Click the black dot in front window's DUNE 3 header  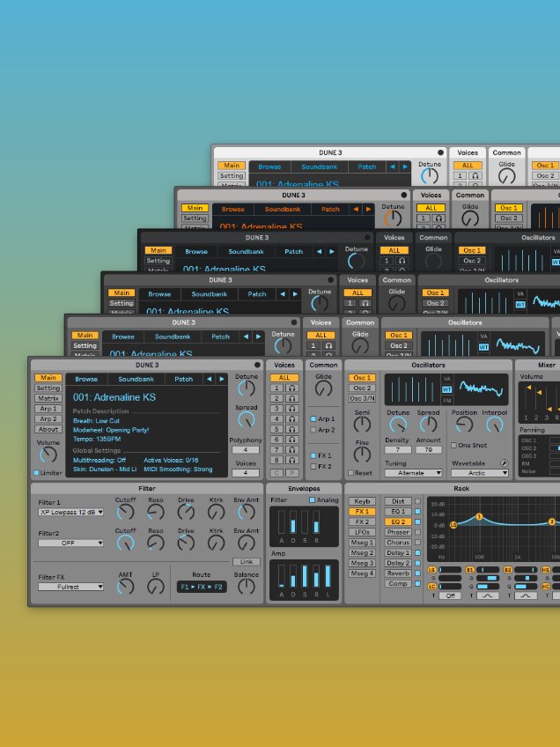tap(257, 365)
